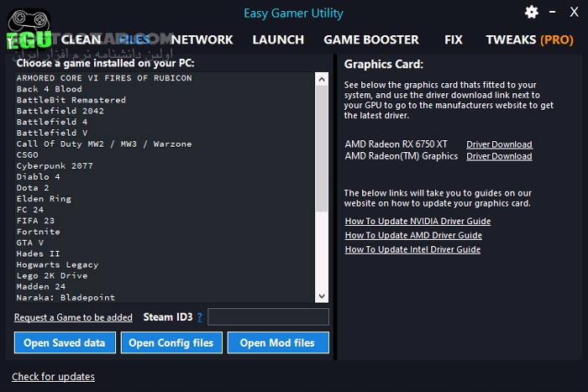Image resolution: width=588 pixels, height=392 pixels.
Task: Open How To Update AMD Driver Guide
Action: (413, 235)
